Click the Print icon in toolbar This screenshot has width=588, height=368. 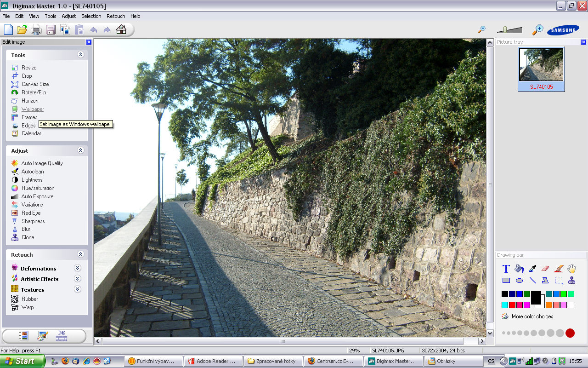tap(36, 30)
